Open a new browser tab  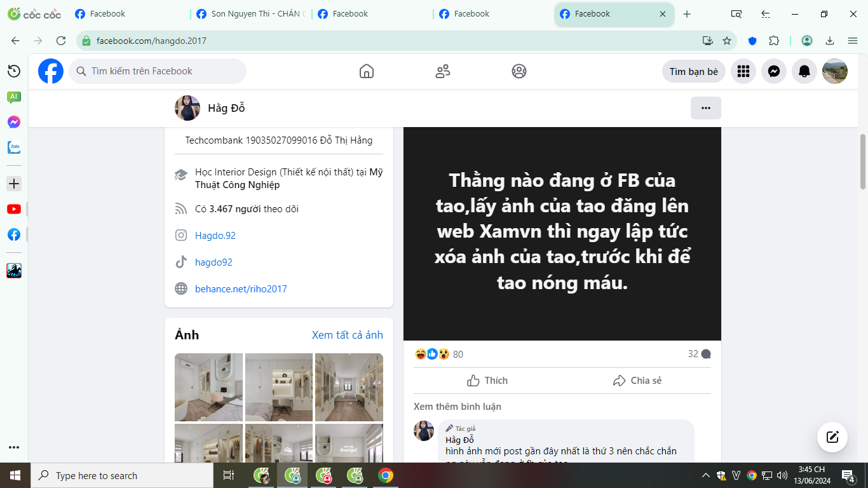pos(687,14)
